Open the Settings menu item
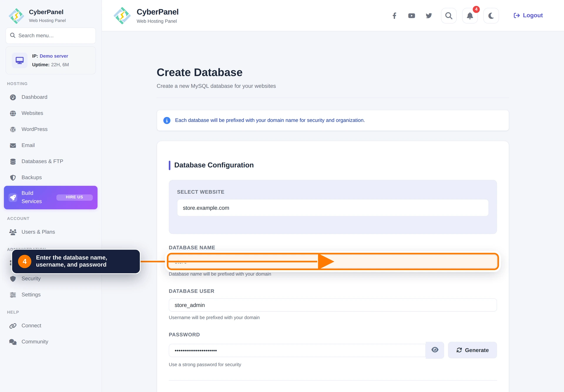This screenshot has width=564, height=392. pos(51,295)
